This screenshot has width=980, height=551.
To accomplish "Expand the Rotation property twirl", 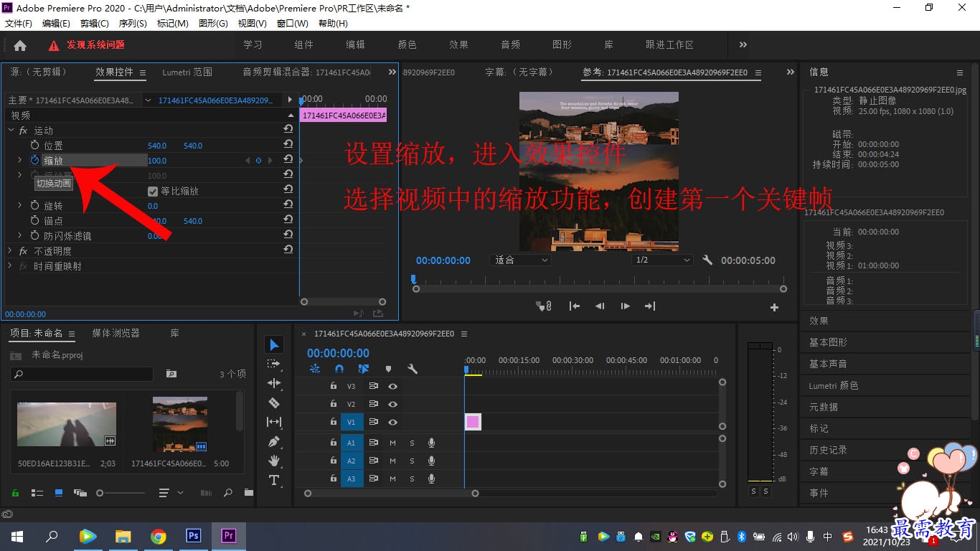I will click(x=20, y=206).
